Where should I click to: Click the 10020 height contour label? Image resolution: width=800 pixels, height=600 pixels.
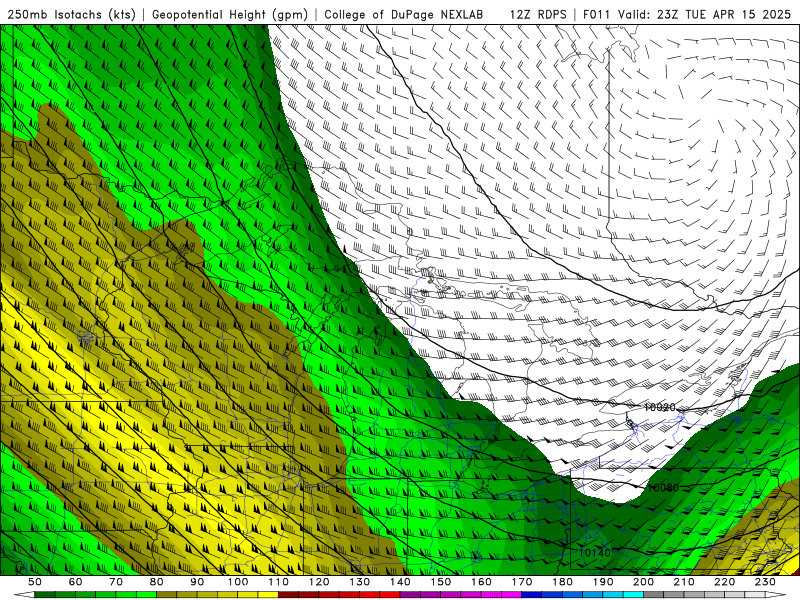(660, 408)
